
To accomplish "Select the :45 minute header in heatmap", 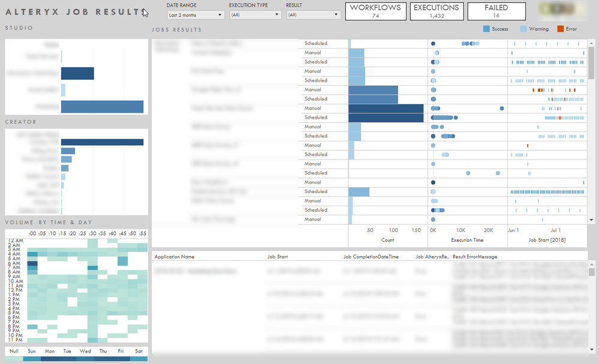I will click(x=122, y=233).
